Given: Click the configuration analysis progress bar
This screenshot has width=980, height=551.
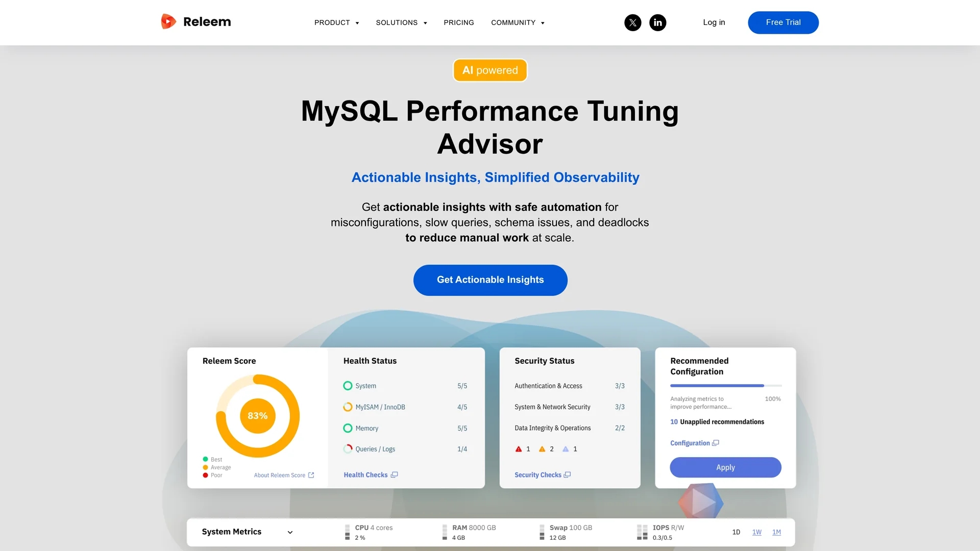Looking at the screenshot, I should tap(725, 386).
